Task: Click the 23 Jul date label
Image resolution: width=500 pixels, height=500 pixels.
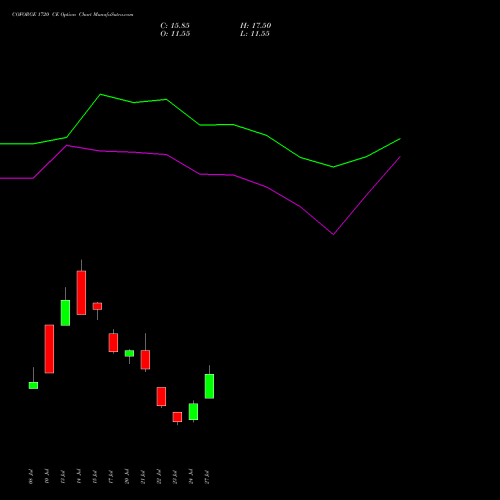Action: pyautogui.click(x=175, y=477)
